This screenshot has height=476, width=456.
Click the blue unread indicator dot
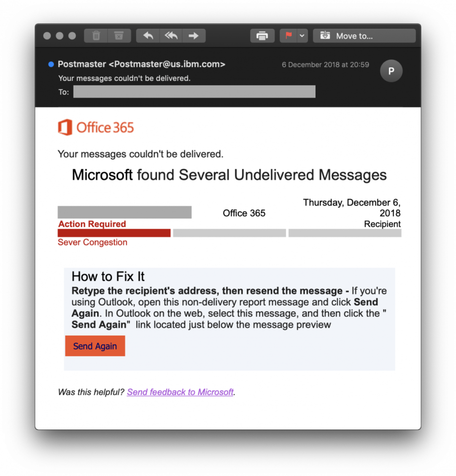click(51, 64)
